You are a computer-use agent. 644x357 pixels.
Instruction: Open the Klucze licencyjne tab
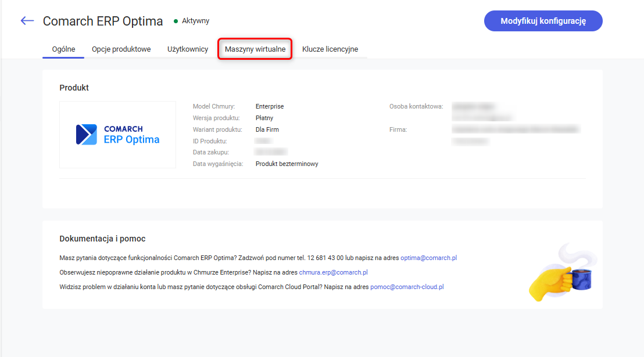click(330, 49)
